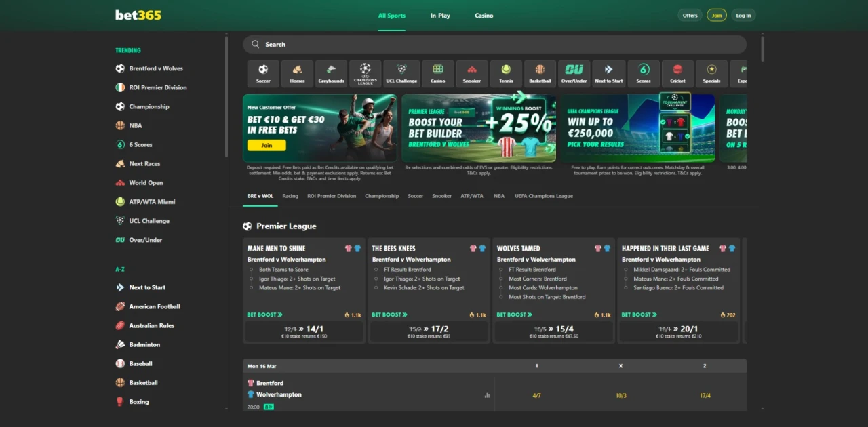Open the new customer offer Join button

point(266,145)
